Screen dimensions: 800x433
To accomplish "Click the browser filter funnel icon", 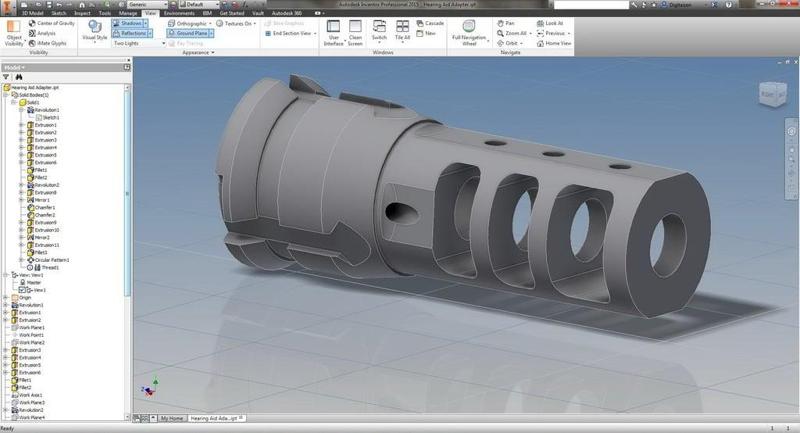I will pos(6,77).
